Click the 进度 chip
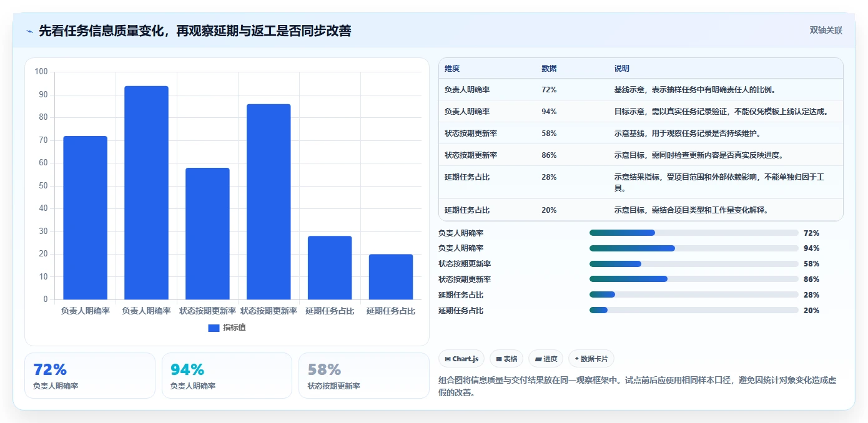The image size is (868, 423). [546, 359]
